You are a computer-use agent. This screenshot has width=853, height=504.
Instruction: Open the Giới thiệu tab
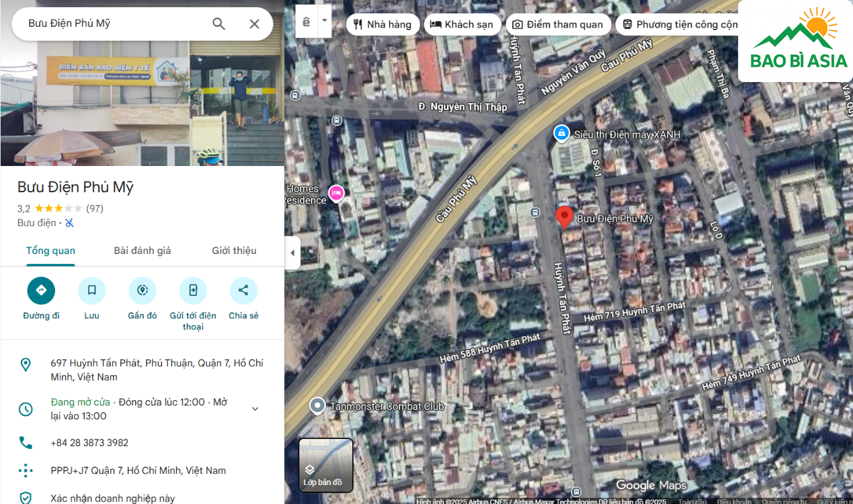pos(234,251)
